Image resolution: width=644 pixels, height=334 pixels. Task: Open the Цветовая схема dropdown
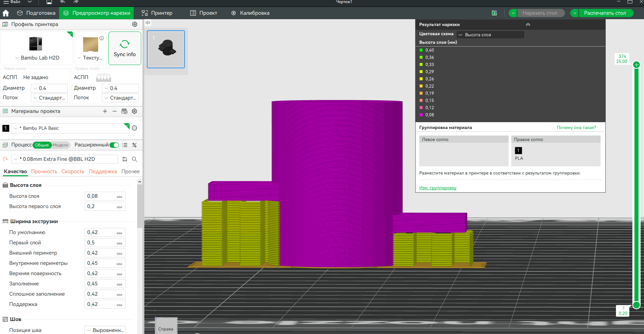490,35
